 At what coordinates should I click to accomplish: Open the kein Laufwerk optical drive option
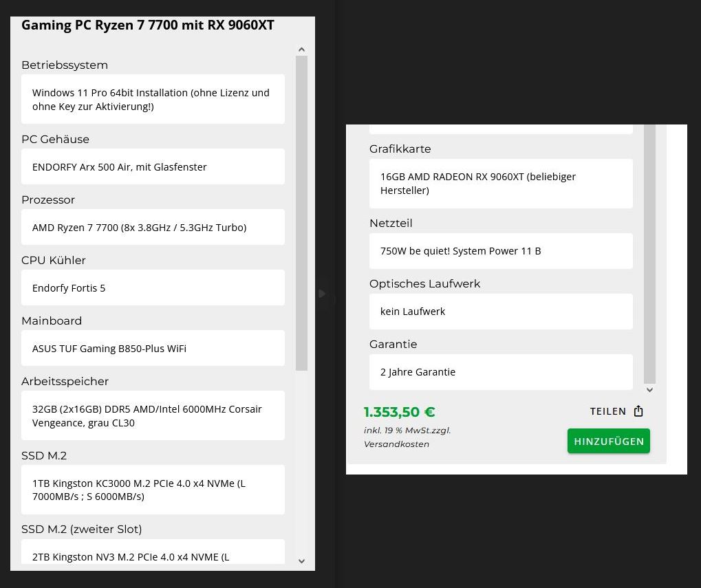pyautogui.click(x=502, y=312)
